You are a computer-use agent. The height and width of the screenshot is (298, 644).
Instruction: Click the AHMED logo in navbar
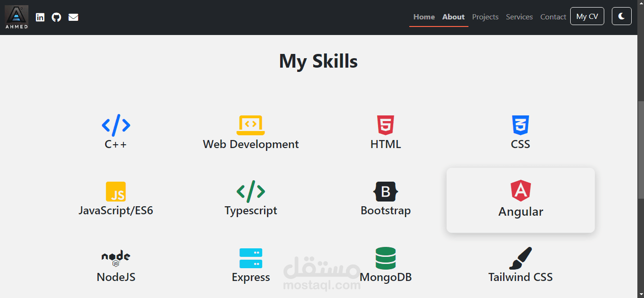[17, 17]
